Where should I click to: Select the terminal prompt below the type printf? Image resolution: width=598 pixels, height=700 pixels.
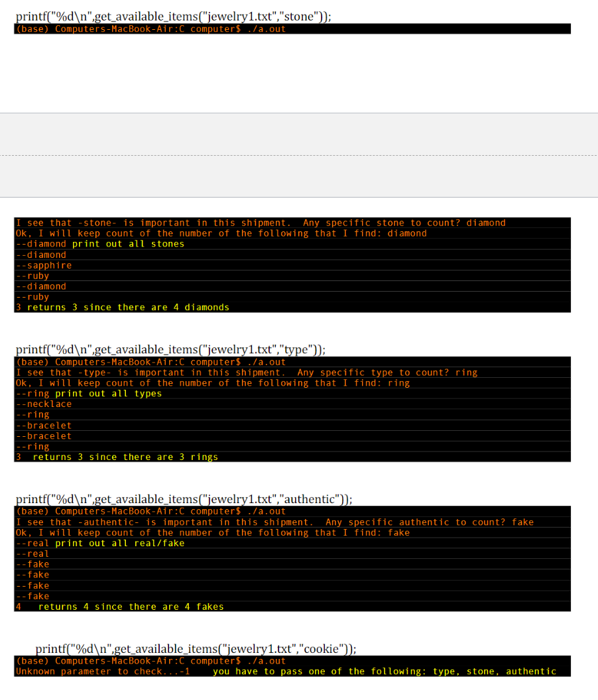(150, 362)
